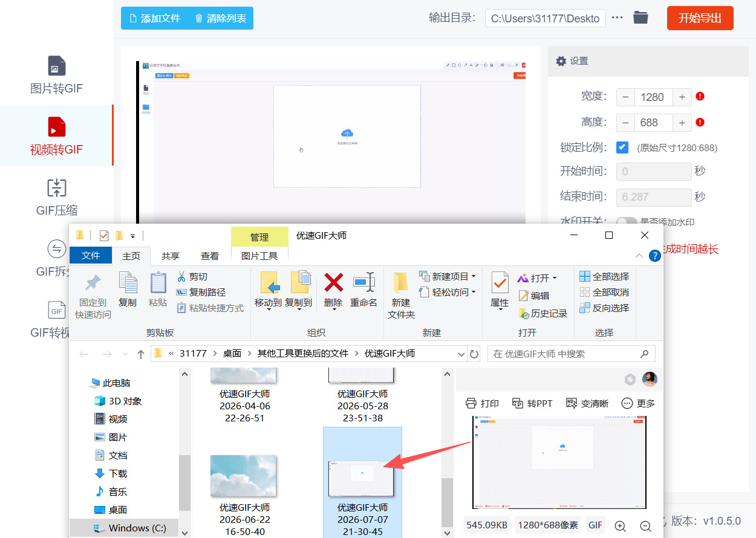The image size is (756, 538).
Task: Increase the 高度 value with plus button
Action: (682, 123)
